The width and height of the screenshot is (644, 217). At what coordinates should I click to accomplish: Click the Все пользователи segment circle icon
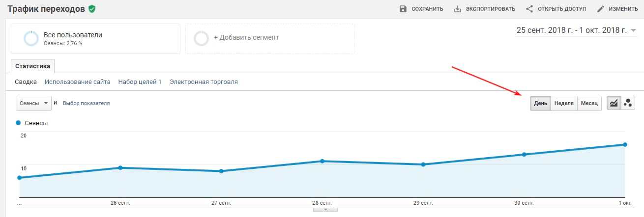pyautogui.click(x=31, y=38)
